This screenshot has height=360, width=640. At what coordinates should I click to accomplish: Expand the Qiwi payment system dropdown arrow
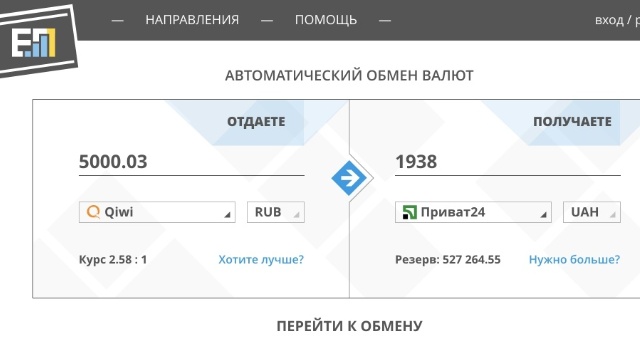[x=227, y=214]
